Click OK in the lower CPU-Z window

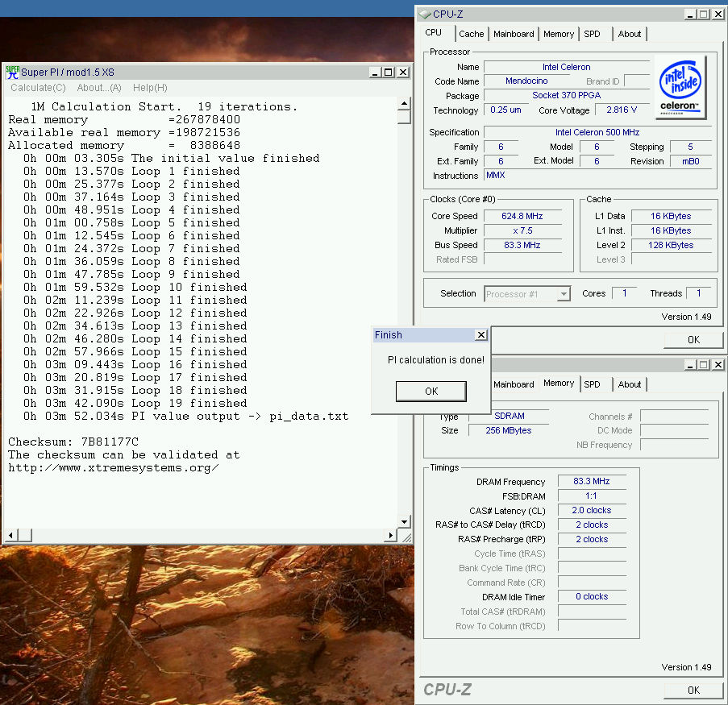pos(693,690)
